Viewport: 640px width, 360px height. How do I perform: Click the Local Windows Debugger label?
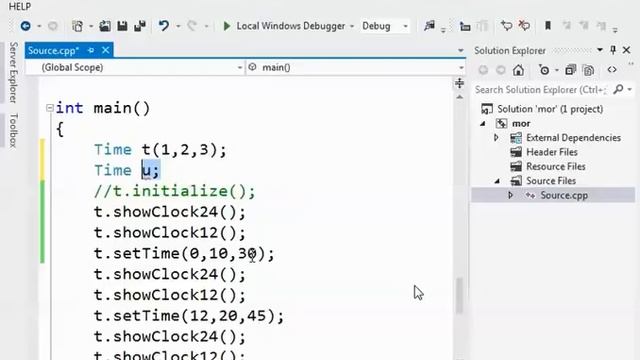(x=291, y=26)
